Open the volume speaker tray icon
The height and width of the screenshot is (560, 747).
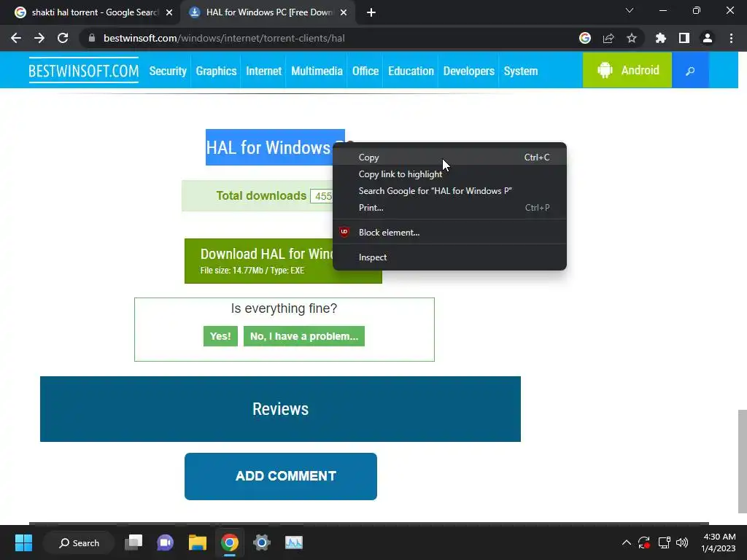682,542
